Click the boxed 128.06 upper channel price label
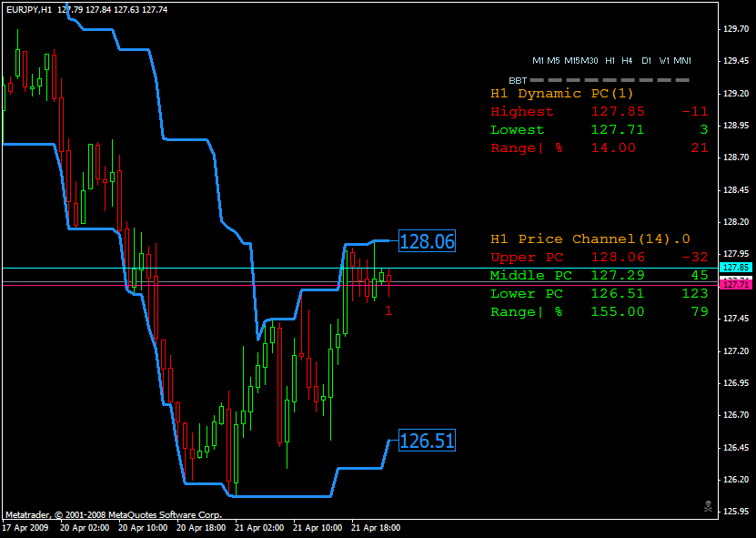The image size is (756, 538). coord(428,240)
